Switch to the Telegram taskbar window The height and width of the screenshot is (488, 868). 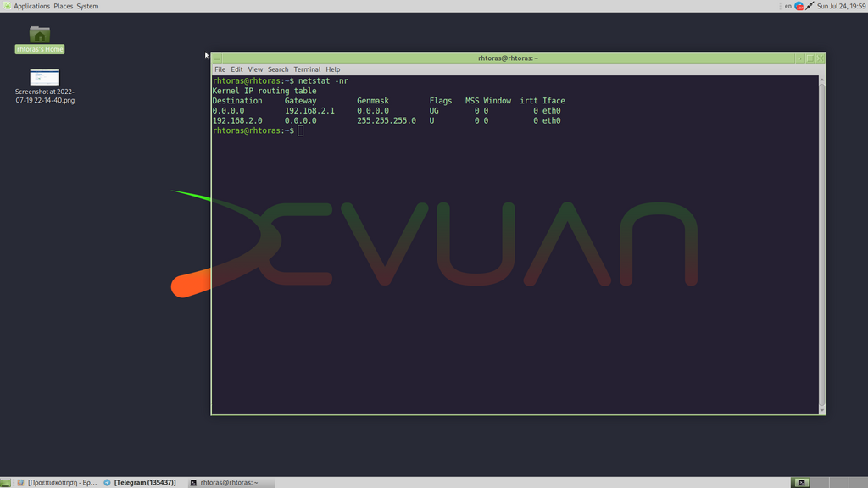(x=140, y=482)
